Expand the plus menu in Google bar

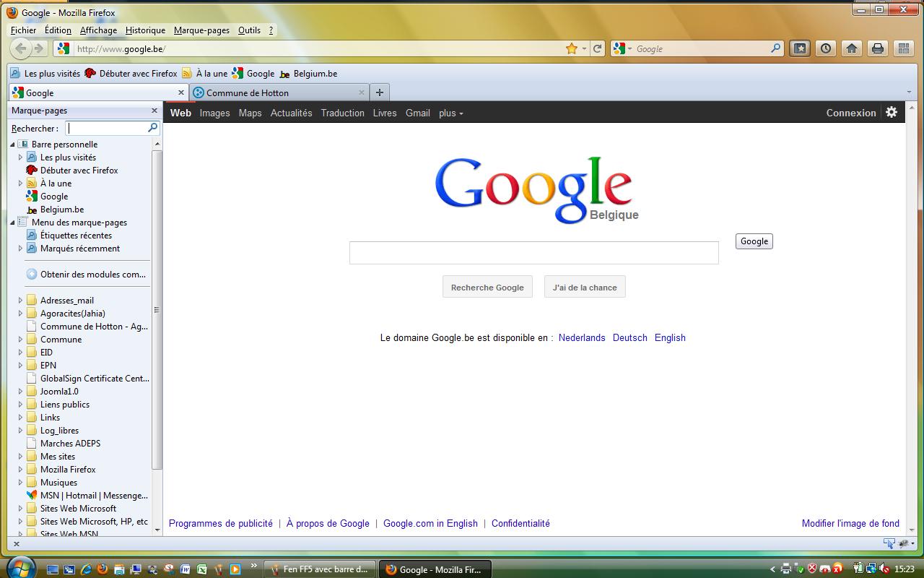point(450,113)
